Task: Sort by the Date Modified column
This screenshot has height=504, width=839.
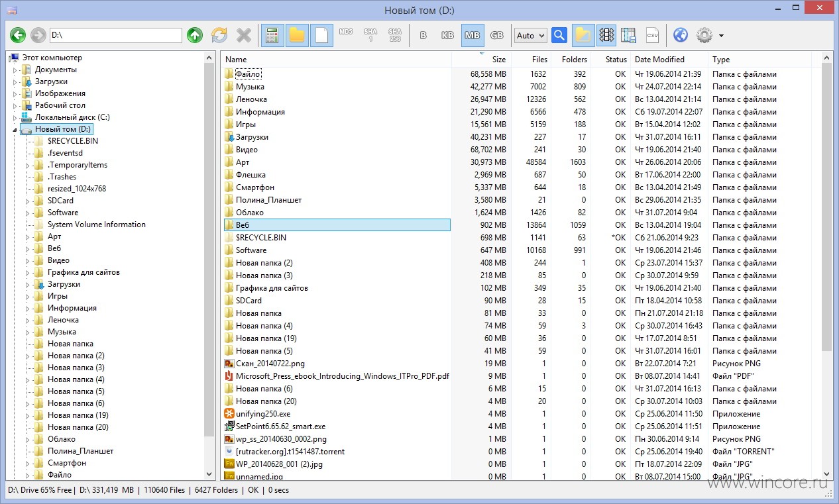Action: click(x=669, y=60)
